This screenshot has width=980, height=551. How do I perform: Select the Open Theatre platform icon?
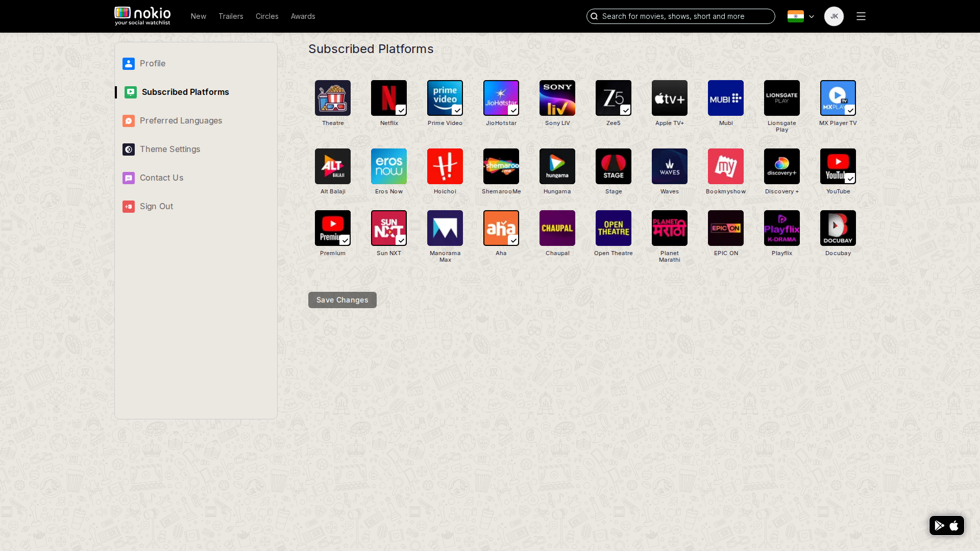[614, 228]
